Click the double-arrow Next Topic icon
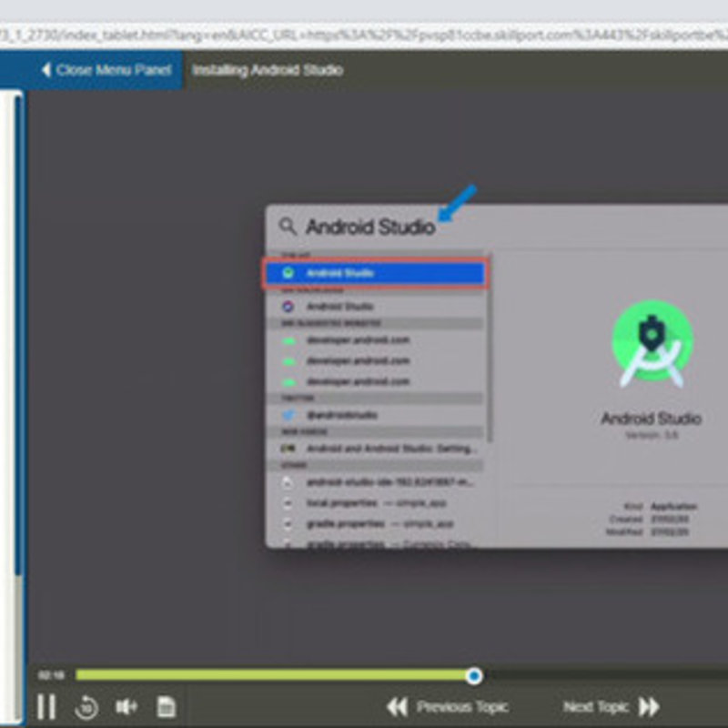The height and width of the screenshot is (728, 728). click(x=649, y=707)
